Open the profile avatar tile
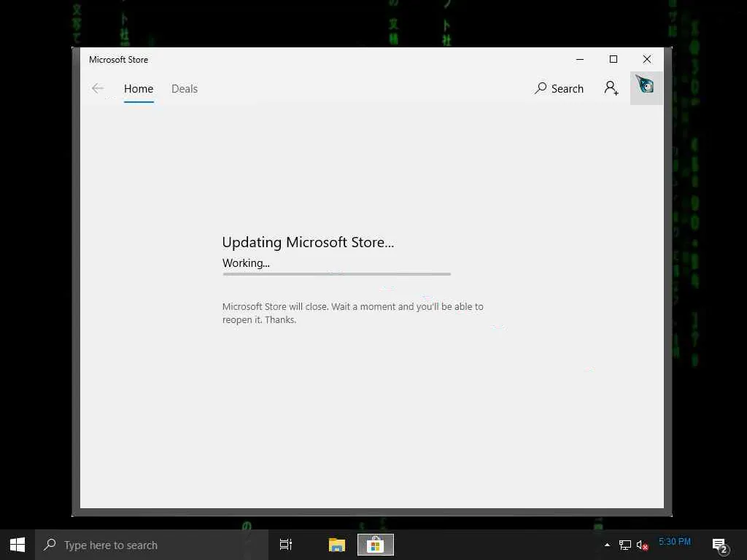 pyautogui.click(x=646, y=88)
